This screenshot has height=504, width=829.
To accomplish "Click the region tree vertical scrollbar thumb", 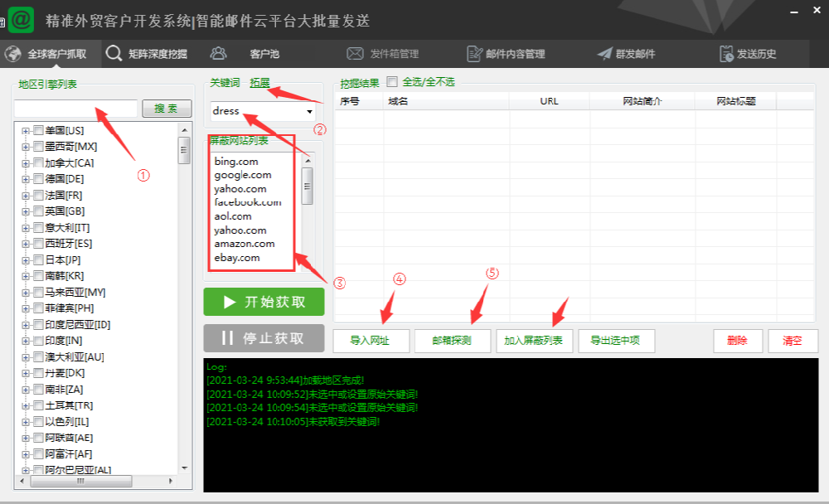I will coord(184,150).
